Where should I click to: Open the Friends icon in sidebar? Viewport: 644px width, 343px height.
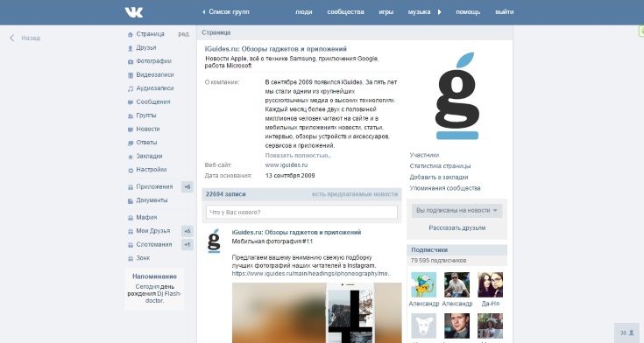[x=131, y=48]
